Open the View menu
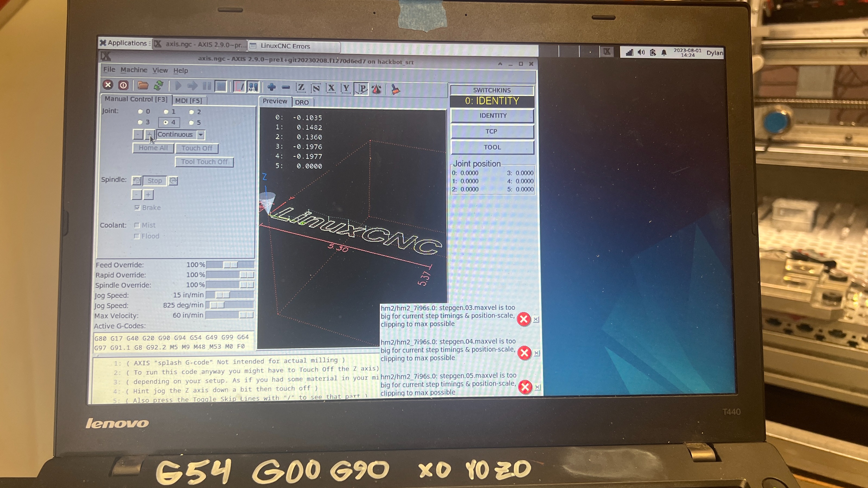The height and width of the screenshot is (488, 868). tap(160, 70)
